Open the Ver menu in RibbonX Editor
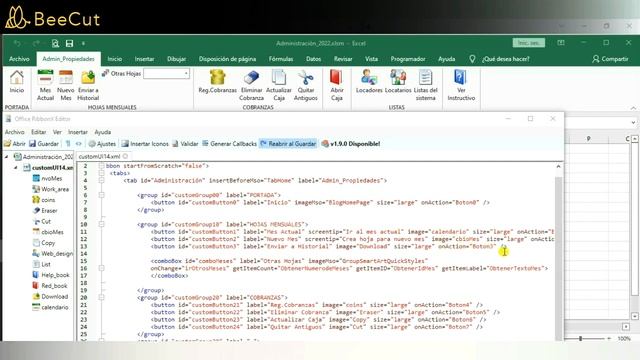Viewport: 640px width, 360px height. 57,132
